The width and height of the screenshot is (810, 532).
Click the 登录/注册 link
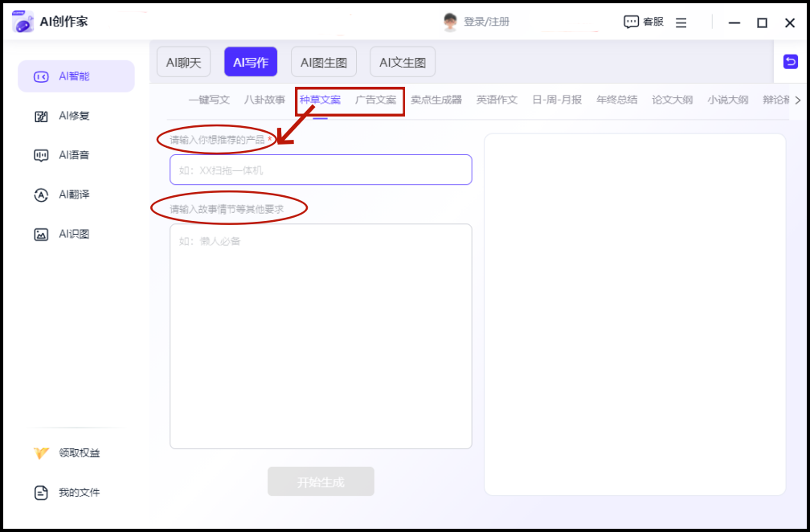(x=487, y=22)
